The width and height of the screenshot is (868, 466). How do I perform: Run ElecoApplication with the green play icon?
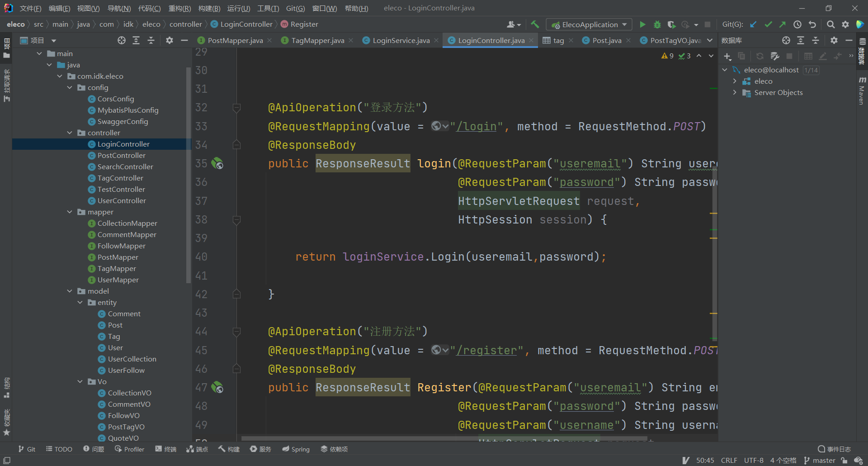[x=642, y=24]
